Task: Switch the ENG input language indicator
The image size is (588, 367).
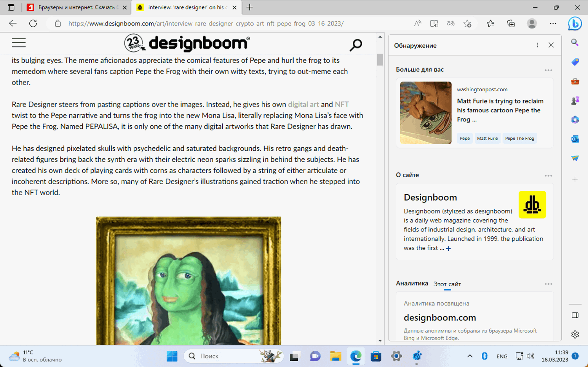Action: [x=502, y=356]
